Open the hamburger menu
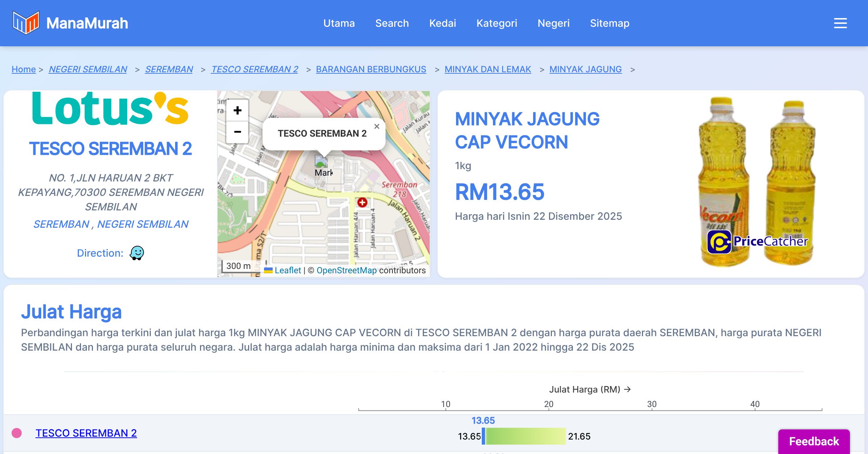Viewport: 868px width, 454px height. click(840, 23)
